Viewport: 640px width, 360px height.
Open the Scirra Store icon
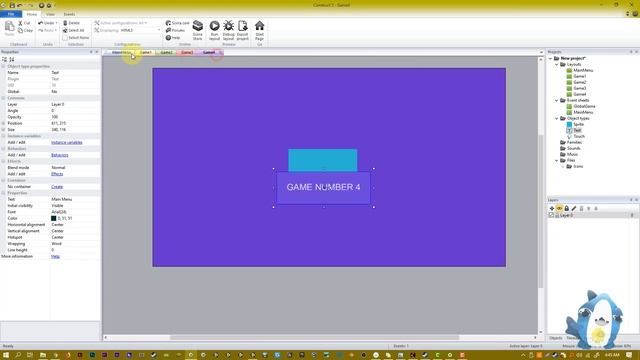tap(198, 26)
